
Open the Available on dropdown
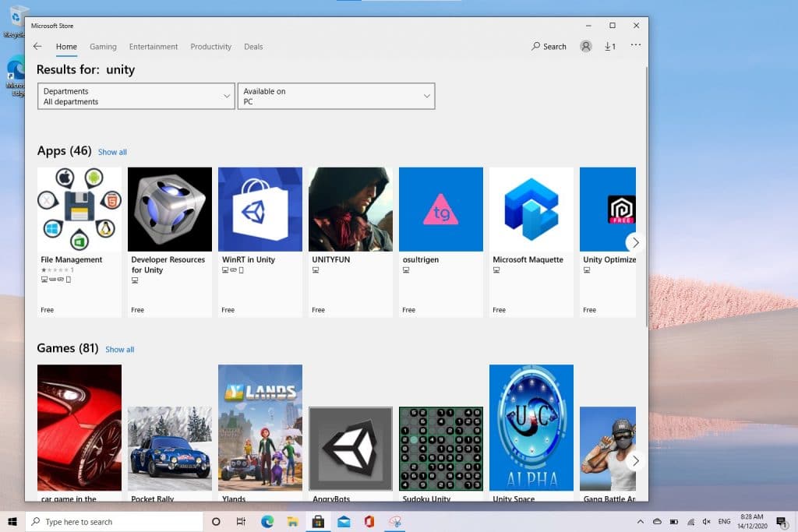coord(335,95)
